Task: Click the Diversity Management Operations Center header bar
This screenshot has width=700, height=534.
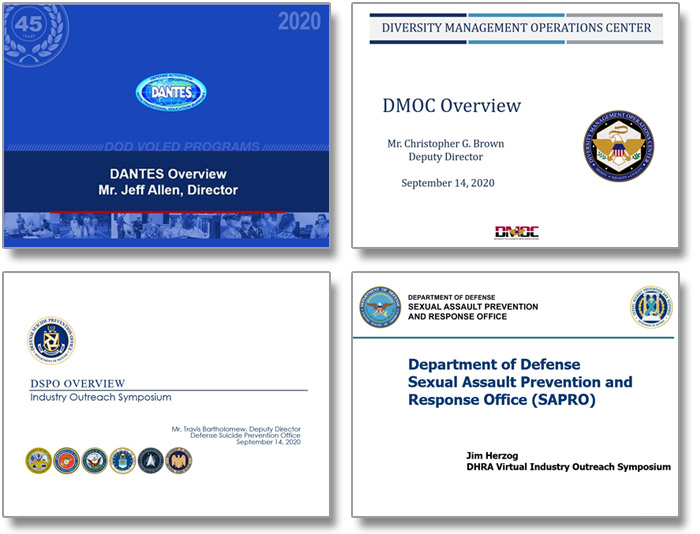Action: (516, 28)
